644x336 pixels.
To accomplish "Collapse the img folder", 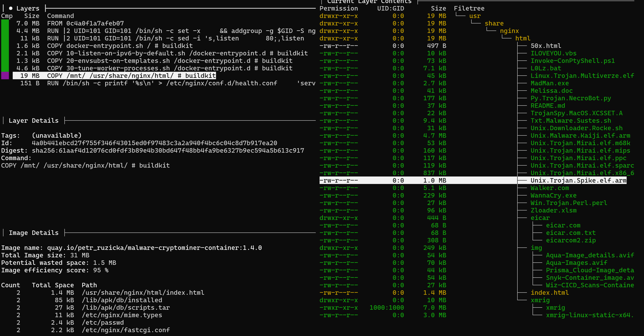I will pyautogui.click(x=536, y=248).
